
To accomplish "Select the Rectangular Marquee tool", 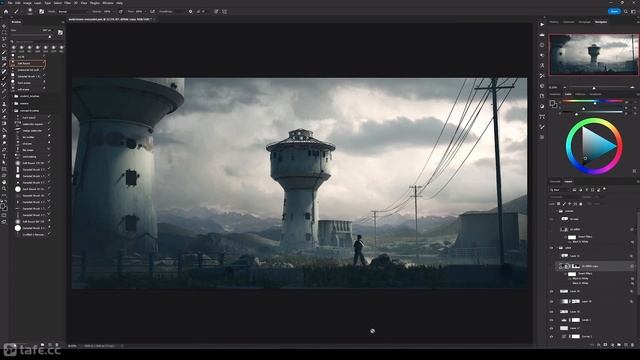I will [4, 32].
